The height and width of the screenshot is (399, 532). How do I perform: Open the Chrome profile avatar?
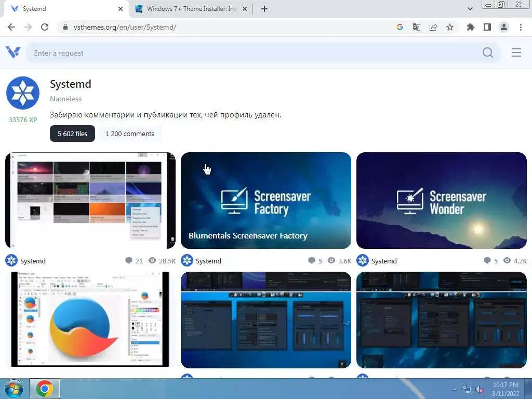click(504, 27)
